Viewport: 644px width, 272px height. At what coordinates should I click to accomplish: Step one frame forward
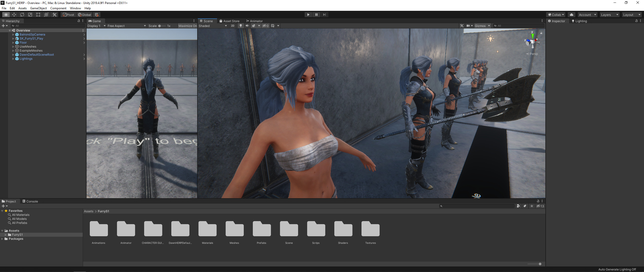coord(324,15)
